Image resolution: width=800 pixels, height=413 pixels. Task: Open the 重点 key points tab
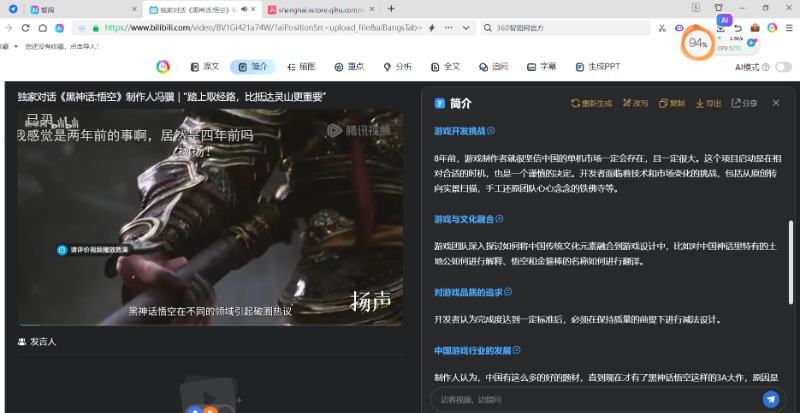(x=349, y=67)
